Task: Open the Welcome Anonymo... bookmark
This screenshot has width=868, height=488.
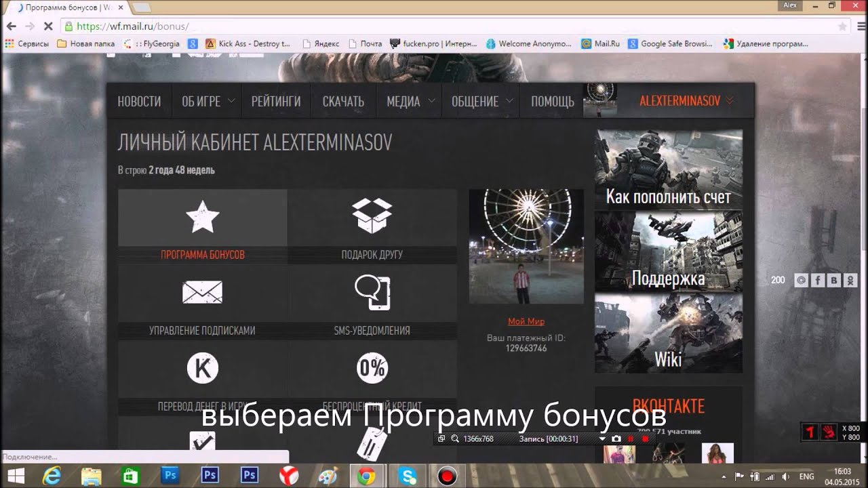Action: pos(529,43)
